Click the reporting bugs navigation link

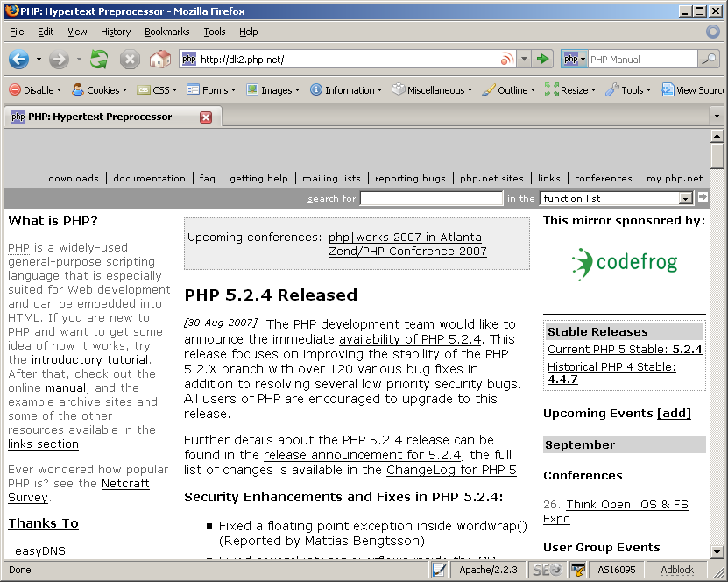point(410,178)
